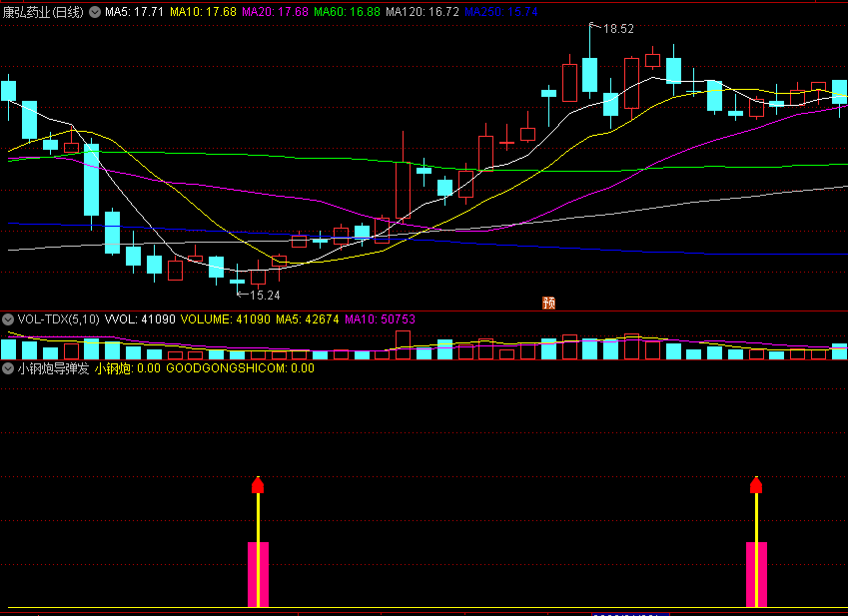Click the first pink signal bar

coord(258,574)
